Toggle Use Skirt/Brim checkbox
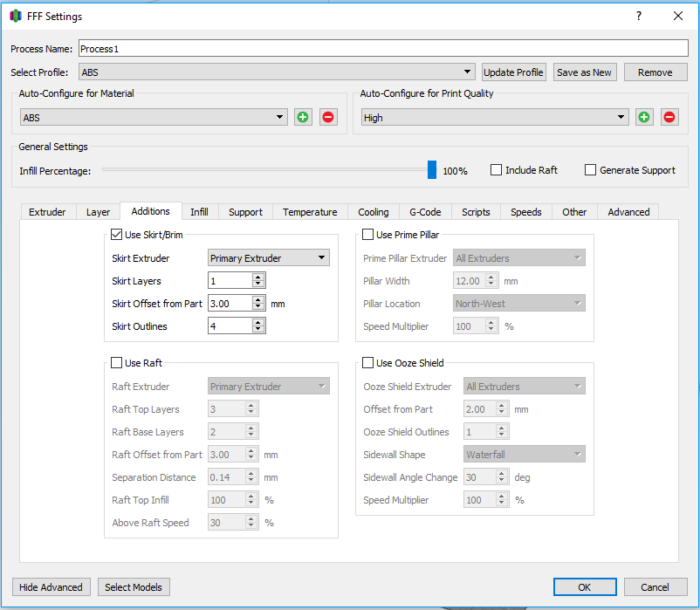This screenshot has height=610, width=700. point(116,235)
